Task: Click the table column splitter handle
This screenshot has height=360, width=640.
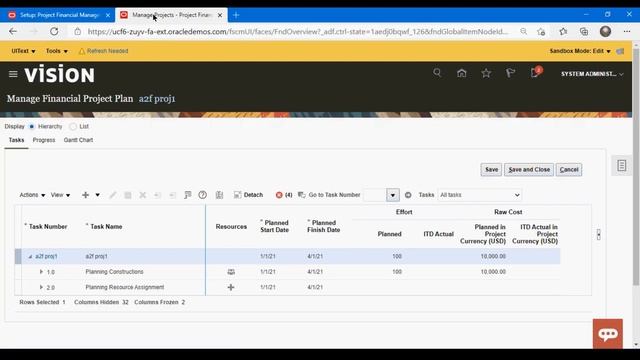Action: 598,234
